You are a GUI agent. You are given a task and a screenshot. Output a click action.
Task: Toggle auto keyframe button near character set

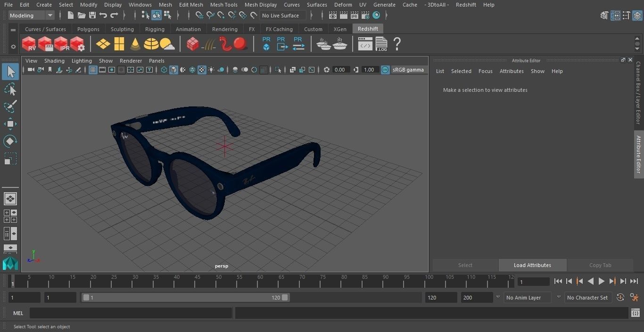tap(620, 298)
